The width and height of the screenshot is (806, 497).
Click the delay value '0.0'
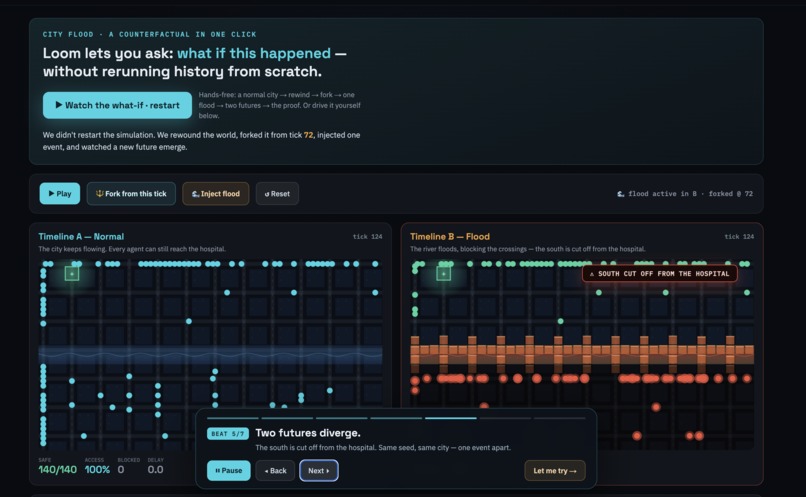tap(155, 469)
